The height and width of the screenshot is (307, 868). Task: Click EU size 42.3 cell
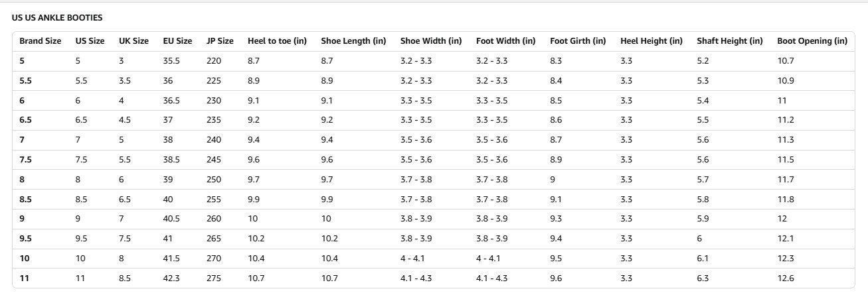pyautogui.click(x=171, y=278)
